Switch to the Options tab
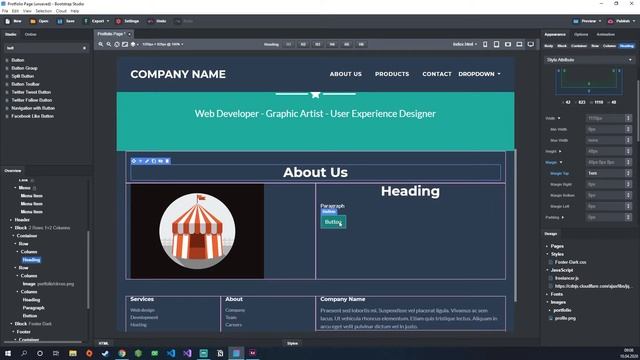640x360 pixels. pyautogui.click(x=581, y=34)
